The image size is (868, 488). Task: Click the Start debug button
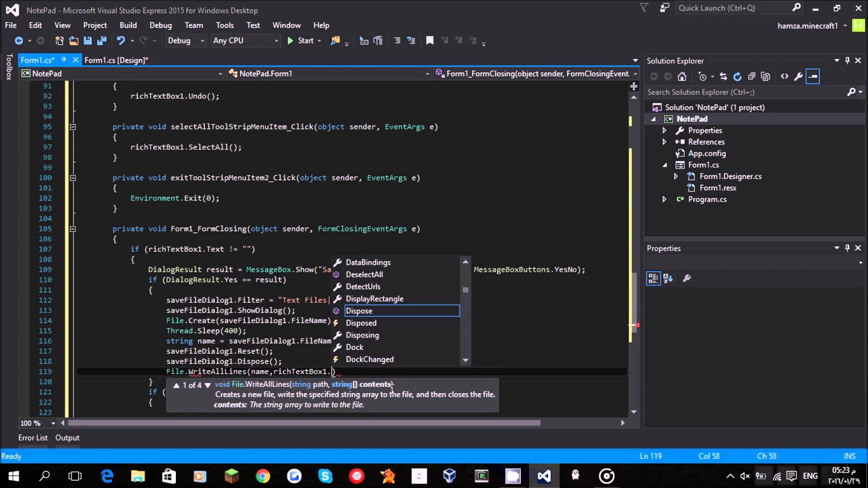click(x=302, y=40)
